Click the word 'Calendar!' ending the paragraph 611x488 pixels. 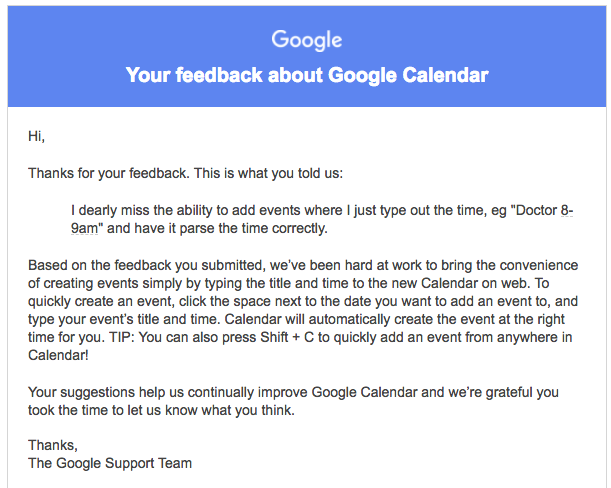pos(58,355)
